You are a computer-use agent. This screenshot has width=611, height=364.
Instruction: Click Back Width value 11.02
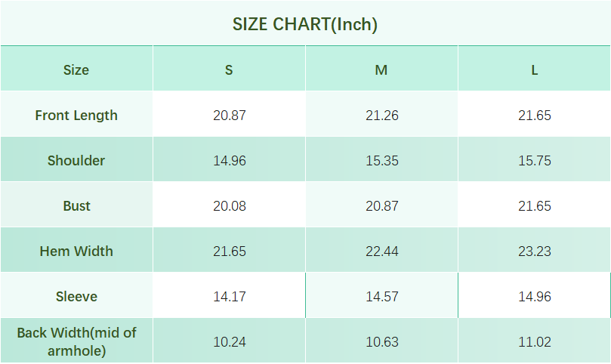(534, 342)
